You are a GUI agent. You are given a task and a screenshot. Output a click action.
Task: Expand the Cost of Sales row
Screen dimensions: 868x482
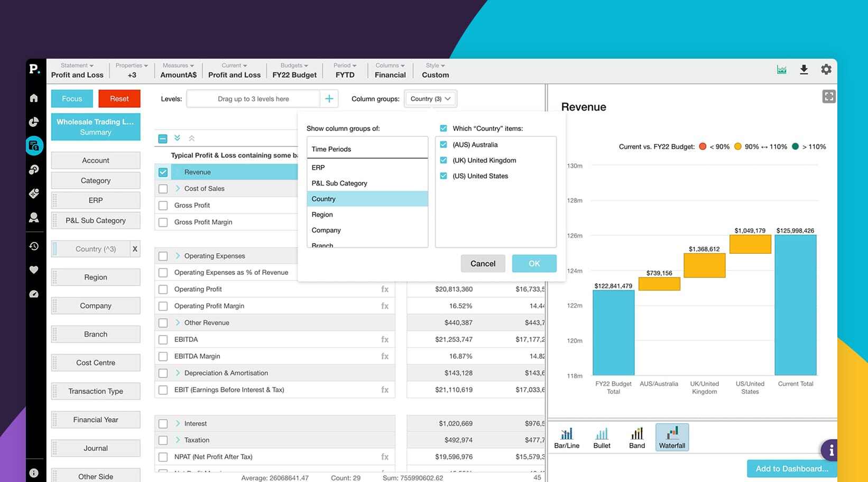click(x=178, y=189)
